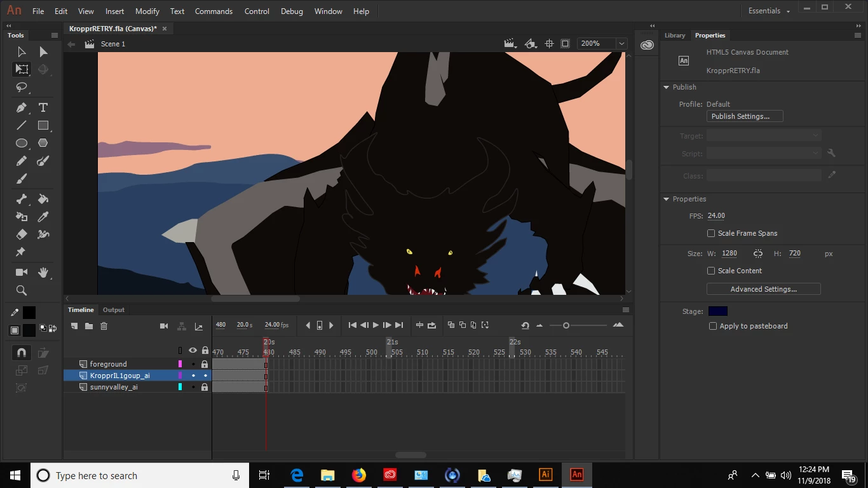Click the new folder icon in the Timeline
This screenshot has width=868, height=488.
pyautogui.click(x=89, y=326)
